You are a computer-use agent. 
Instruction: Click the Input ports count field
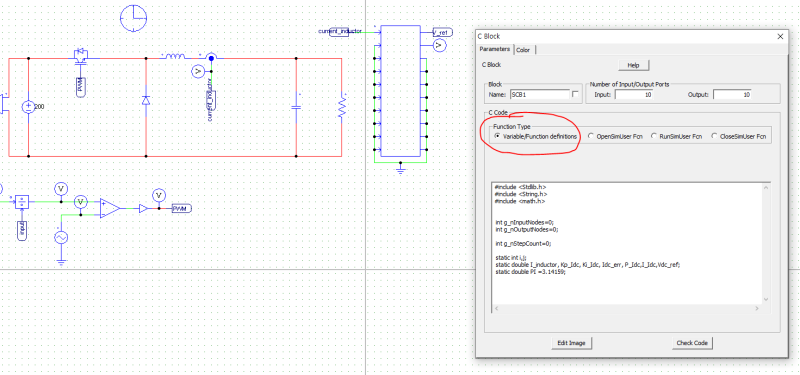[634, 94]
